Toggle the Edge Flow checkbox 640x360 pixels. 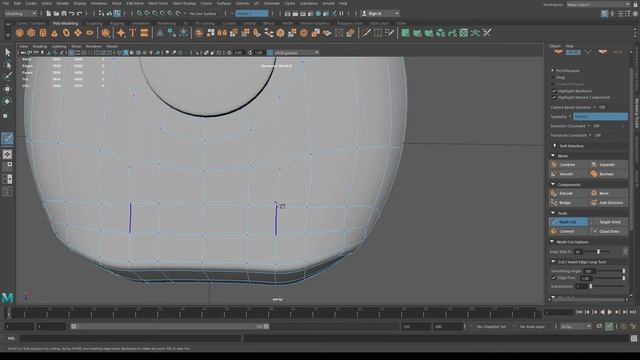click(x=554, y=278)
